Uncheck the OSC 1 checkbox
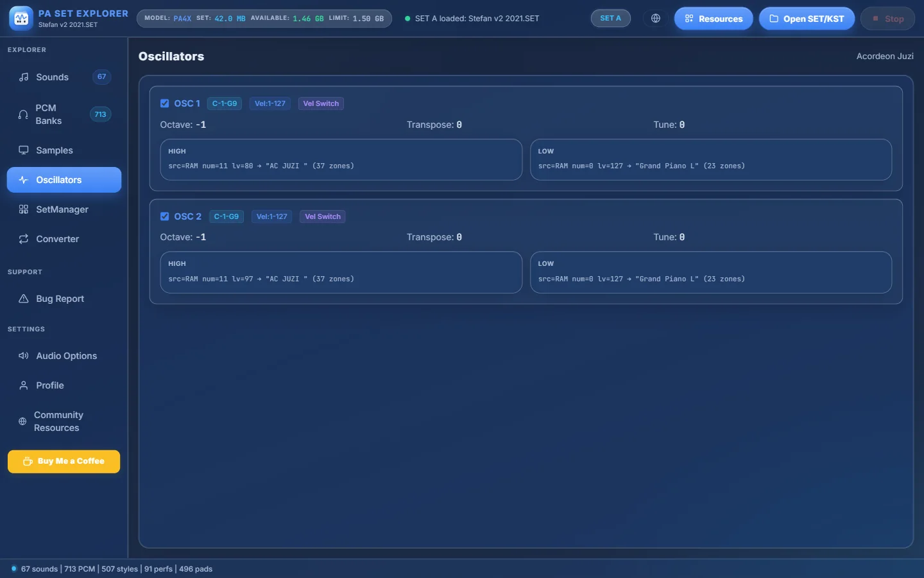This screenshot has height=578, width=924. click(x=165, y=103)
